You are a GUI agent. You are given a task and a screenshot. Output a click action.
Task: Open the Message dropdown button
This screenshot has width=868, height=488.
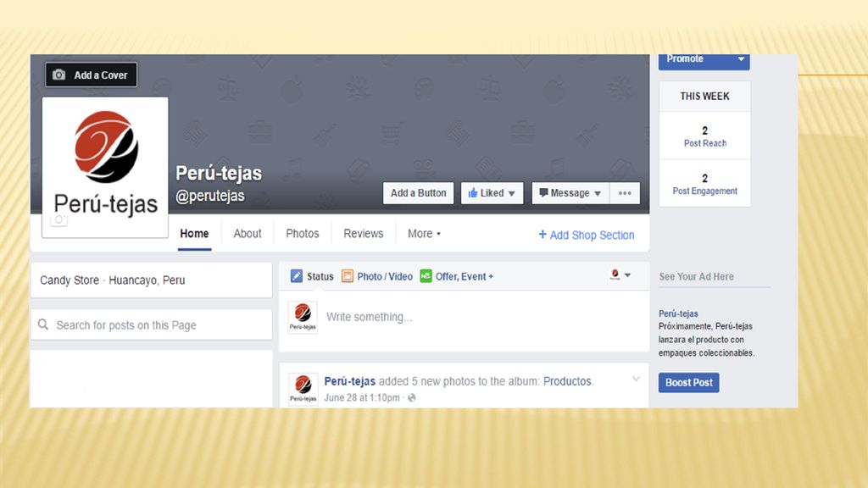pos(570,193)
